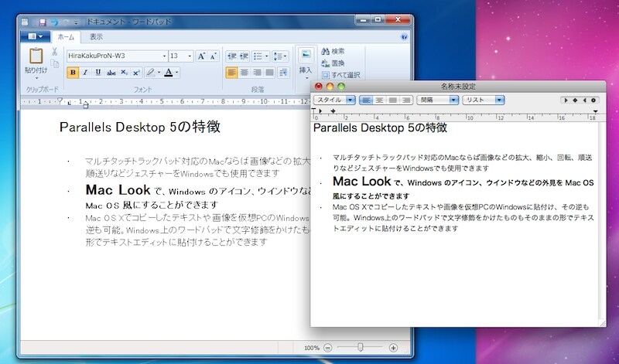The image size is (619, 364).
Task: Open the bullet list style dropdown arrow
Action: (267, 56)
